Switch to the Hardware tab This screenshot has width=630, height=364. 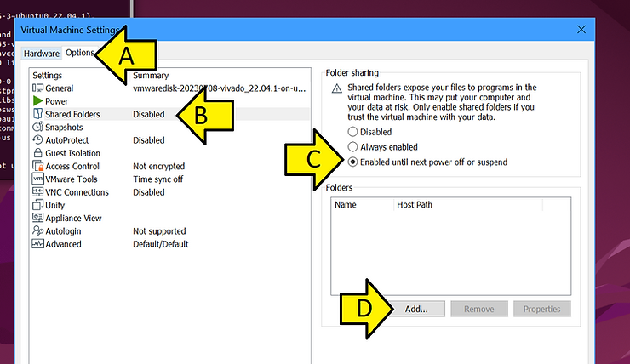(42, 53)
